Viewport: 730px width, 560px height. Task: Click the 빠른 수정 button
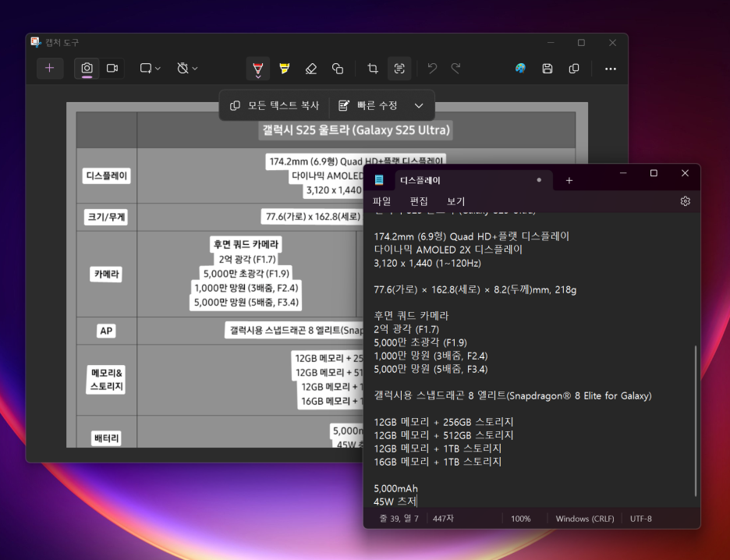click(368, 105)
